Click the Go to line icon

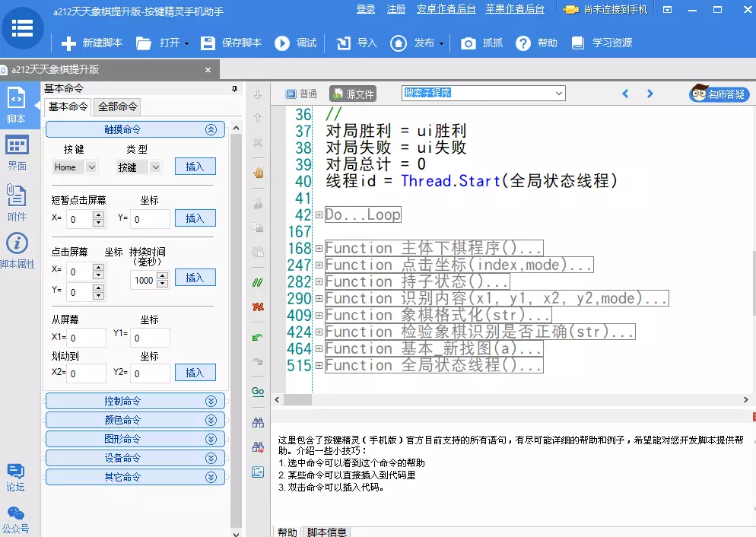(x=258, y=392)
